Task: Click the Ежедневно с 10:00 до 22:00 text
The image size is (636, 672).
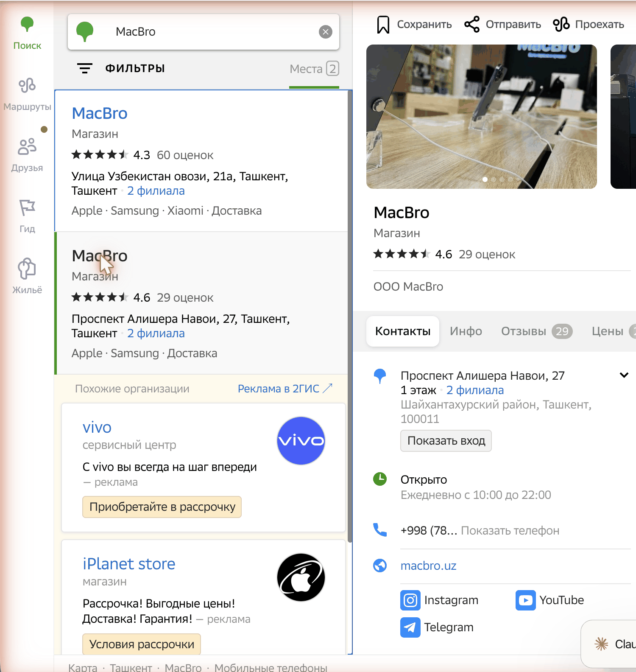Action: tap(476, 495)
